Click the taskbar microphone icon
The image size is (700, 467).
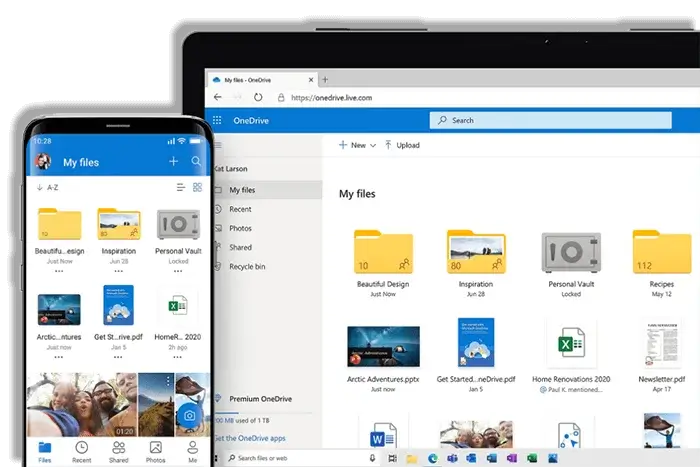click(x=372, y=458)
